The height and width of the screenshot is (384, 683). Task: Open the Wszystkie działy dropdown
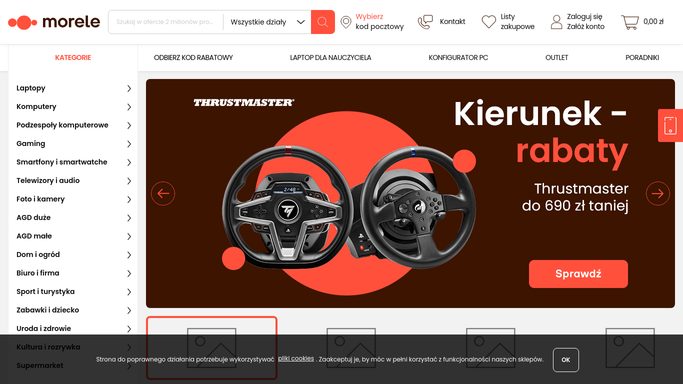coord(267,22)
